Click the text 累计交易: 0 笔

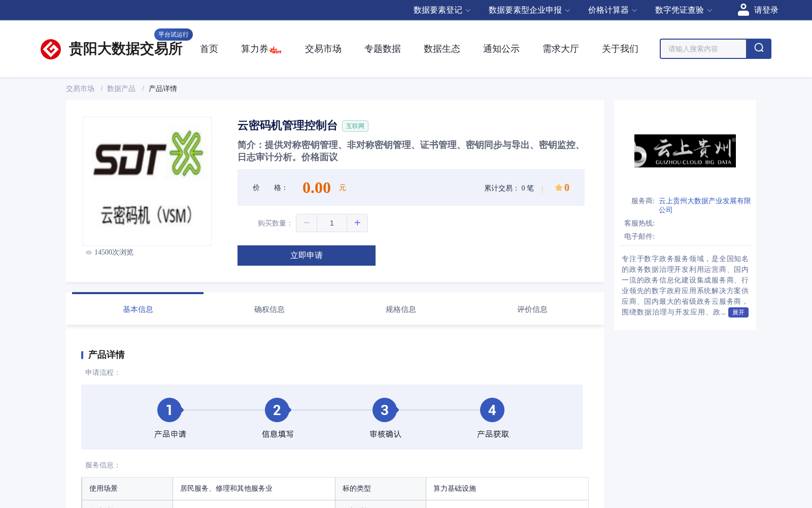click(x=509, y=188)
